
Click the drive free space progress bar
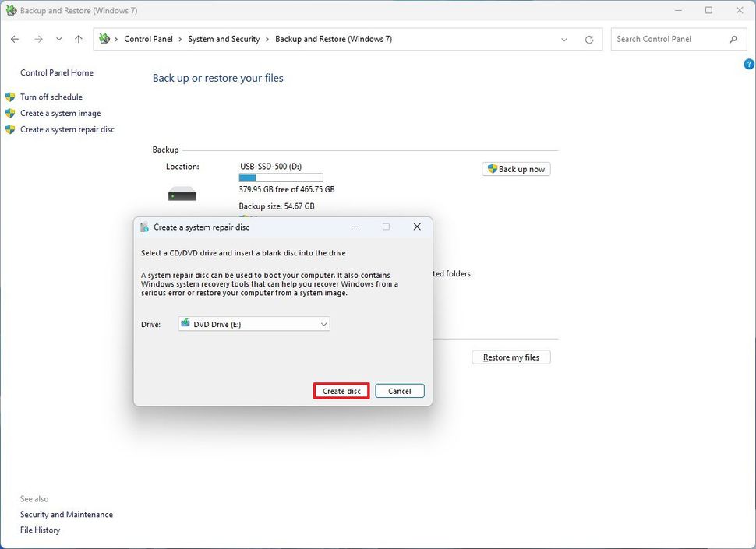(281, 177)
